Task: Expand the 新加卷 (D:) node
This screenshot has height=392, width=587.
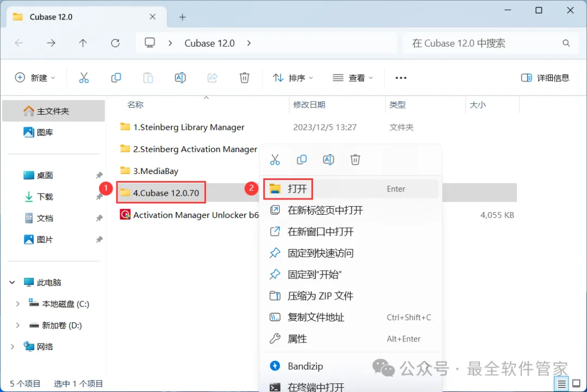Action: tap(17, 325)
